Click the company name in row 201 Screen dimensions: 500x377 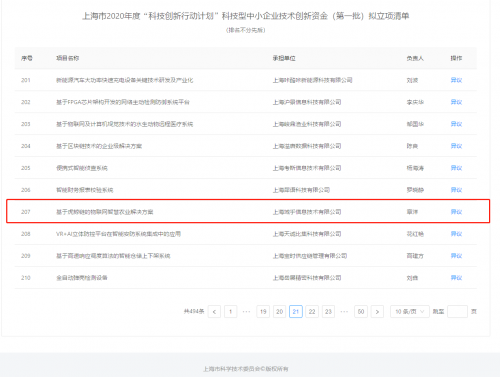click(312, 80)
